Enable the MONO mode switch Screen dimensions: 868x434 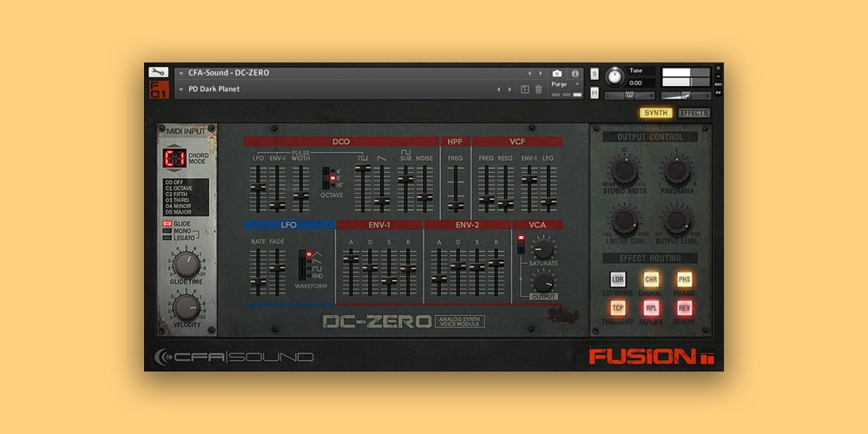pyautogui.click(x=168, y=231)
